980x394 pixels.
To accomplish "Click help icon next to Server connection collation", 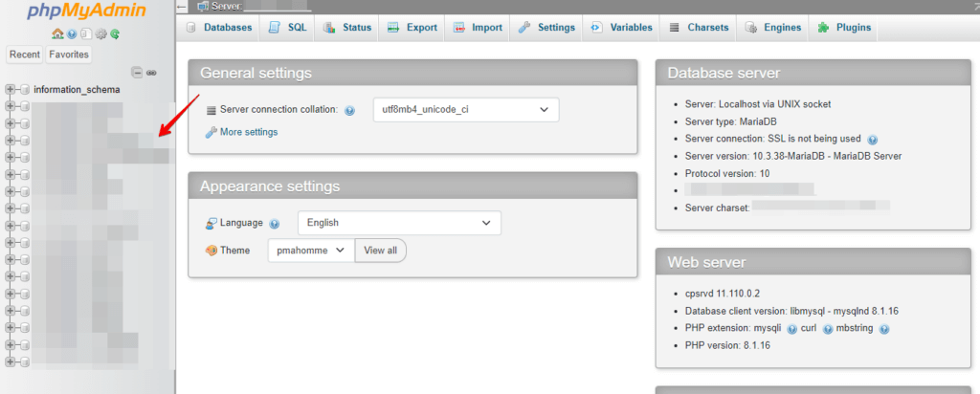I will click(349, 111).
